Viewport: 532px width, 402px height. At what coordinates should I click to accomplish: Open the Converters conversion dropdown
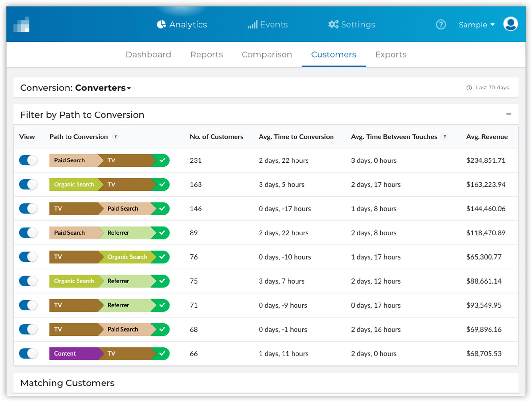pyautogui.click(x=103, y=88)
